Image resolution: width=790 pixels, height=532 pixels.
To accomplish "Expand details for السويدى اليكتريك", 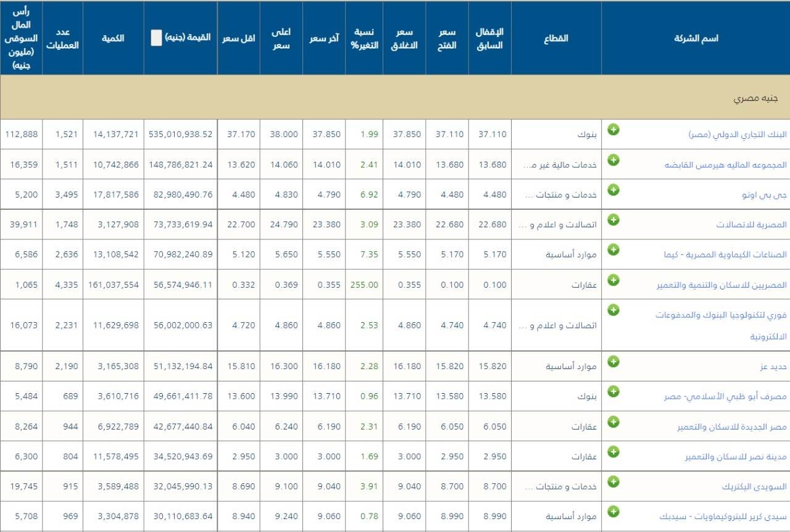I will tap(613, 481).
